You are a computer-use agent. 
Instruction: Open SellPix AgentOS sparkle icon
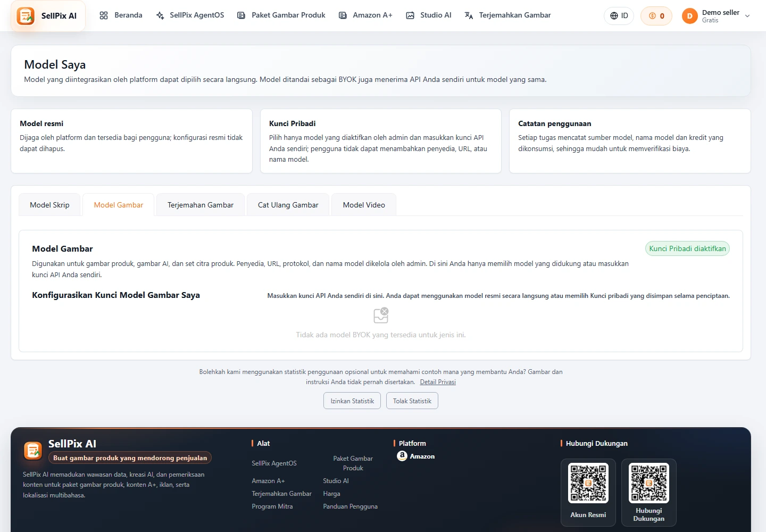click(x=160, y=15)
